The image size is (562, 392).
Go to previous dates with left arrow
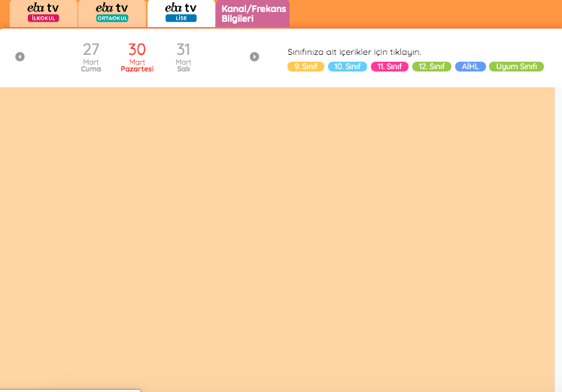[x=20, y=56]
